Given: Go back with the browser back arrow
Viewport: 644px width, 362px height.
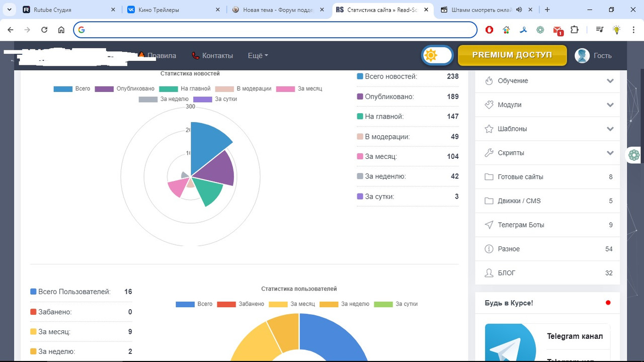Looking at the screenshot, I should pos(11,30).
